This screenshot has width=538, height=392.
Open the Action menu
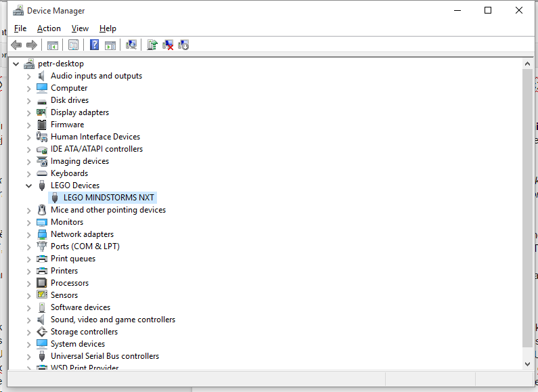point(49,28)
